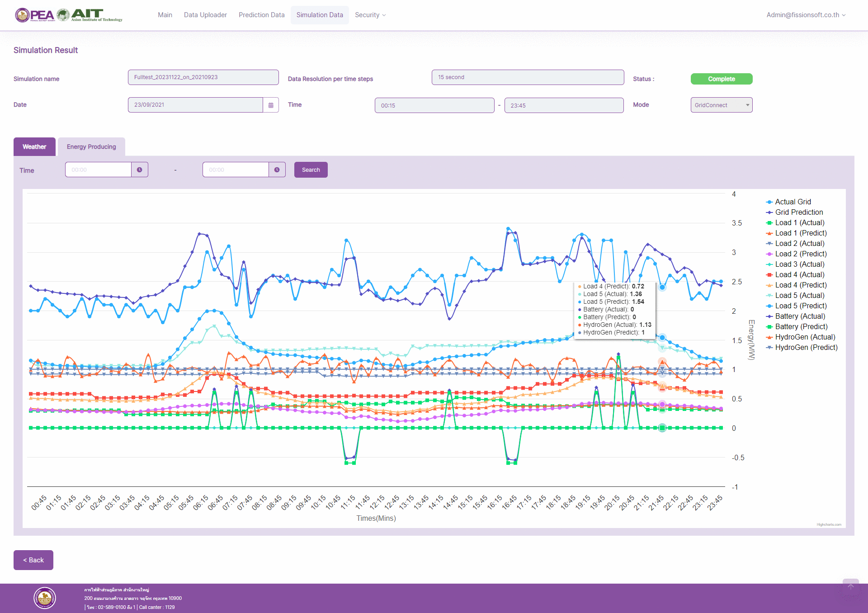This screenshot has width=868, height=613.
Task: Click the Highcharts.com credit link
Action: tap(829, 524)
